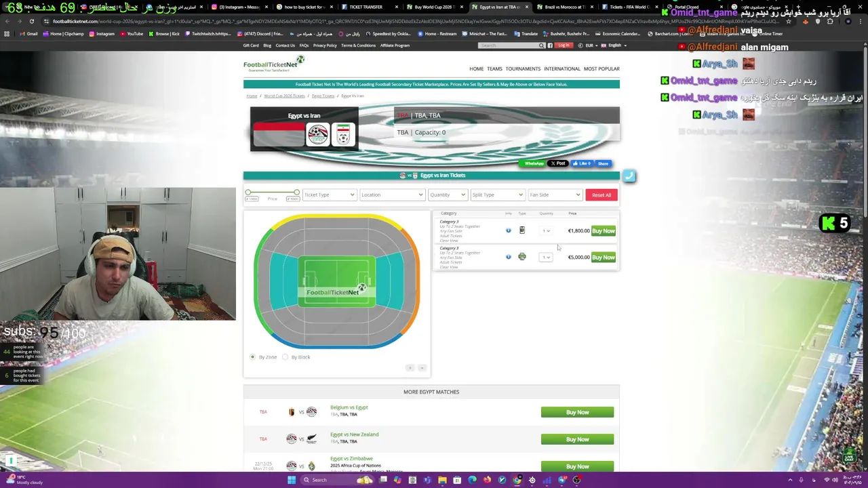
Task: Open the Gift Card header link
Action: (251, 45)
